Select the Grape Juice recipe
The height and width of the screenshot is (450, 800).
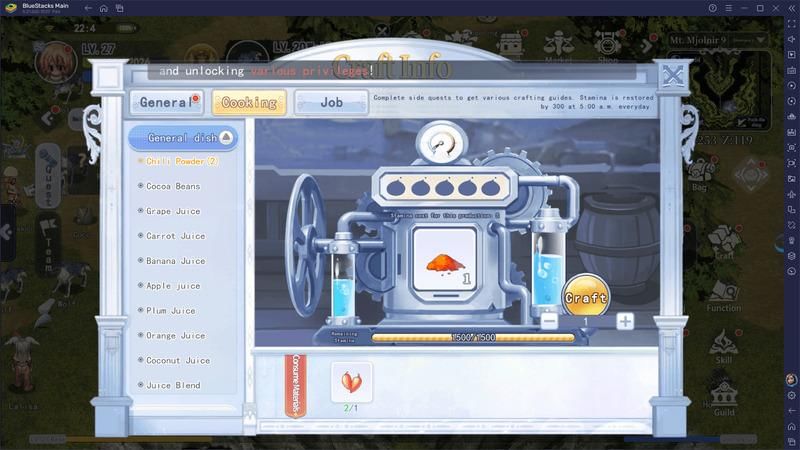[x=173, y=211]
